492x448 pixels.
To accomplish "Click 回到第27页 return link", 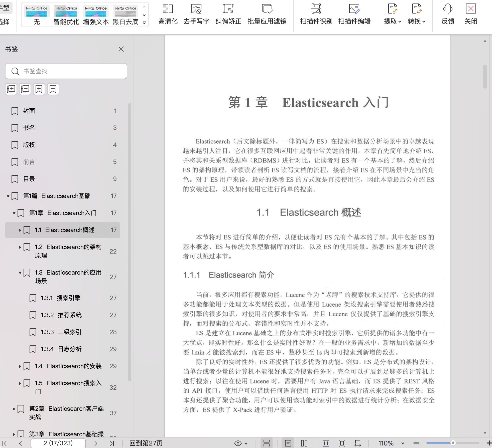I will (146, 443).
